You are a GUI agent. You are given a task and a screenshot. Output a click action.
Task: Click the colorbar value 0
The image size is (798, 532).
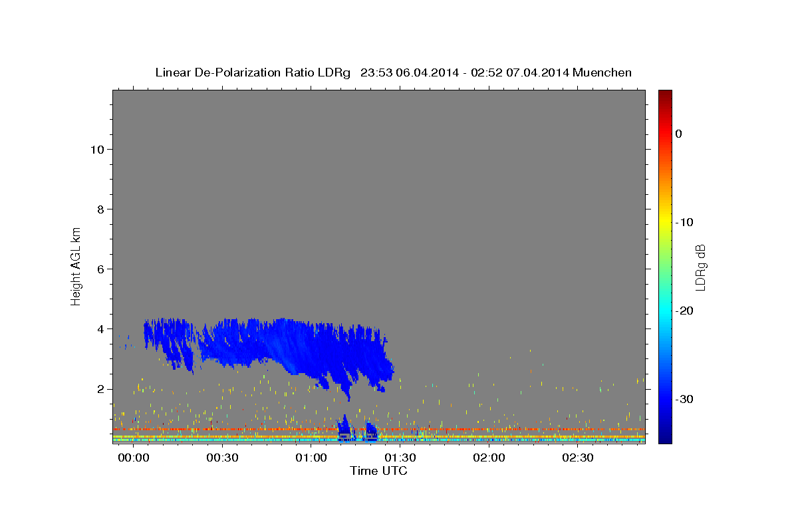(x=679, y=134)
